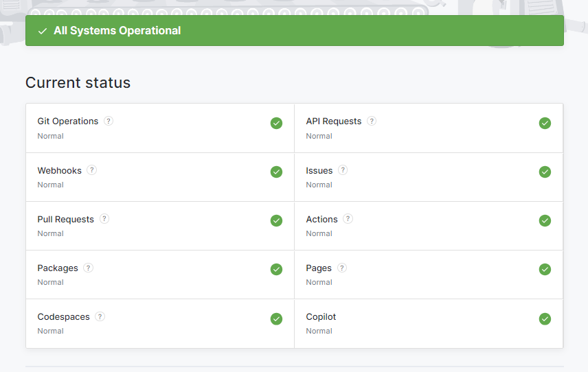Click the Normal status under Codespaces
This screenshot has height=372, width=588.
pos(51,331)
